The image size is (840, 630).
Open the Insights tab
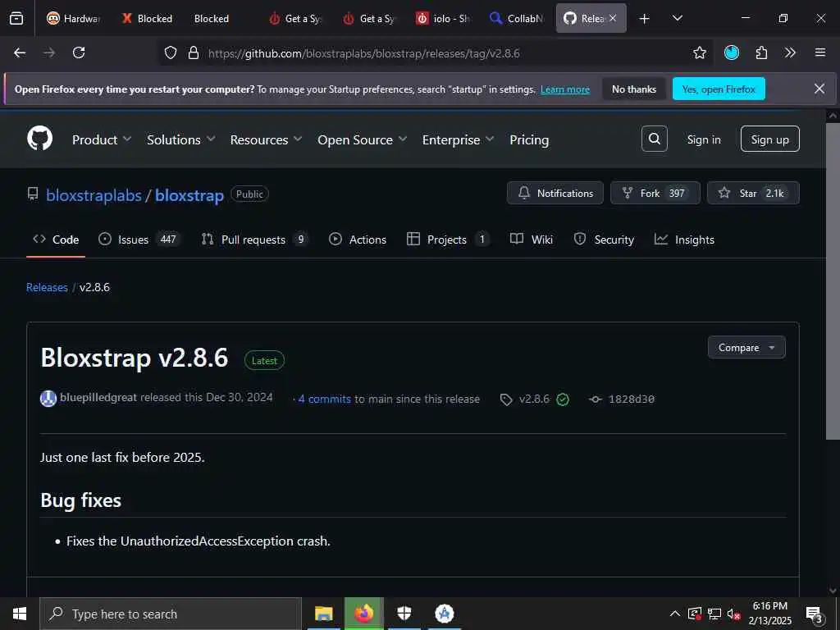point(684,240)
